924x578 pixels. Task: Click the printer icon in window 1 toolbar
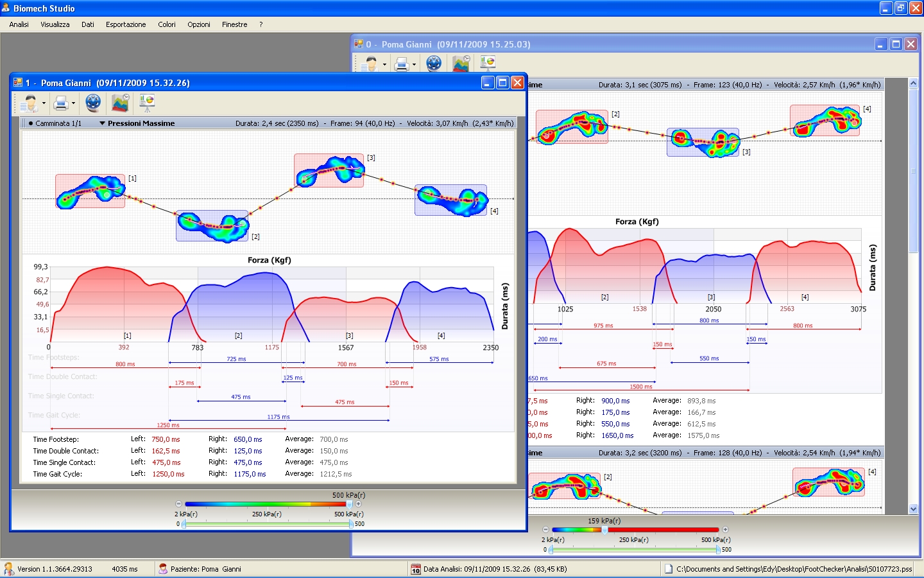pyautogui.click(x=61, y=103)
